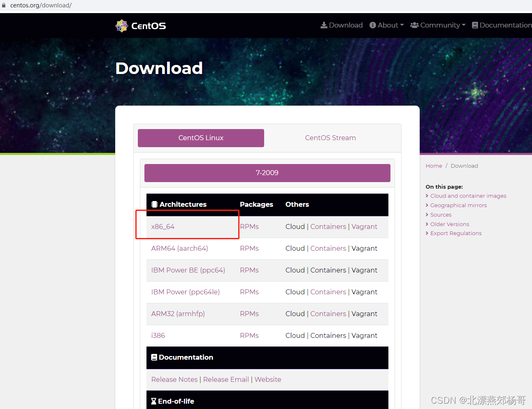The width and height of the screenshot is (532, 409).
Task: Click the Others column header
Action: pyautogui.click(x=297, y=204)
